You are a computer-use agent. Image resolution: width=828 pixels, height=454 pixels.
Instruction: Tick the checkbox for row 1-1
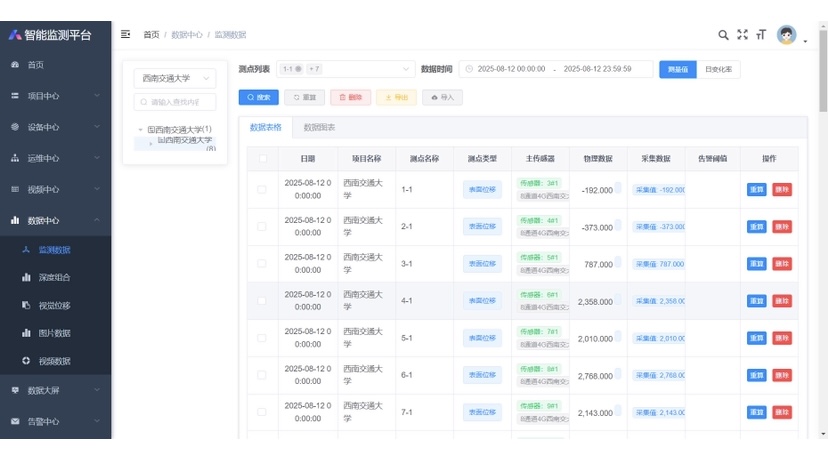point(263,189)
